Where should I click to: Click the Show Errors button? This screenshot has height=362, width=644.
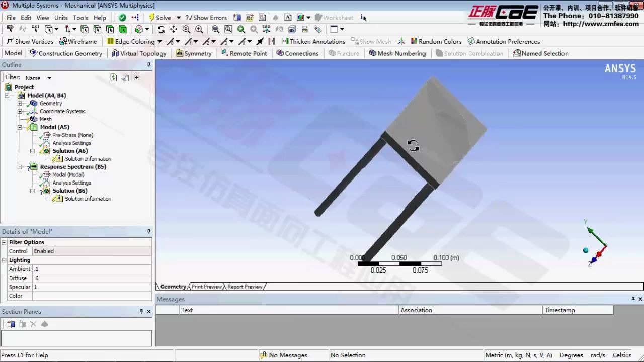(x=206, y=17)
